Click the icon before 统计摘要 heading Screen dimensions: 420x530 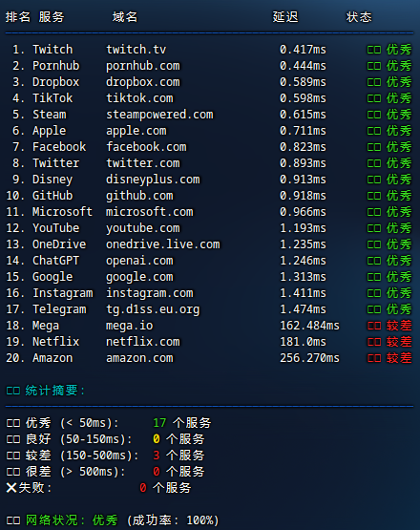point(13,392)
